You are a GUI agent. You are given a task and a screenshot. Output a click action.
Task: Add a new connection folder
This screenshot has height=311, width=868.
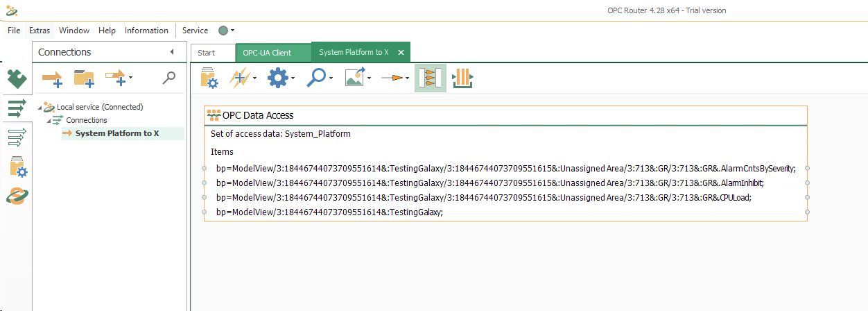(84, 78)
